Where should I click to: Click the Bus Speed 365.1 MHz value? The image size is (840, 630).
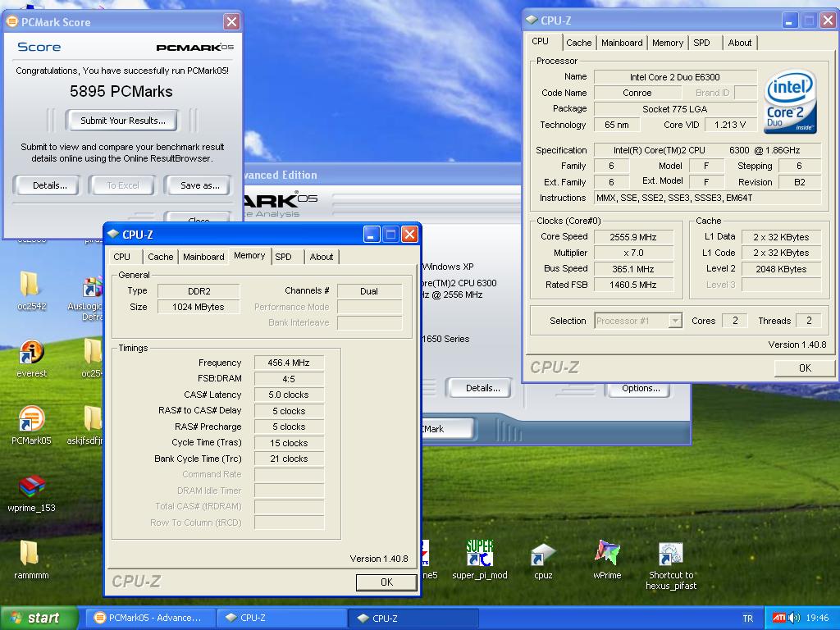click(633, 269)
